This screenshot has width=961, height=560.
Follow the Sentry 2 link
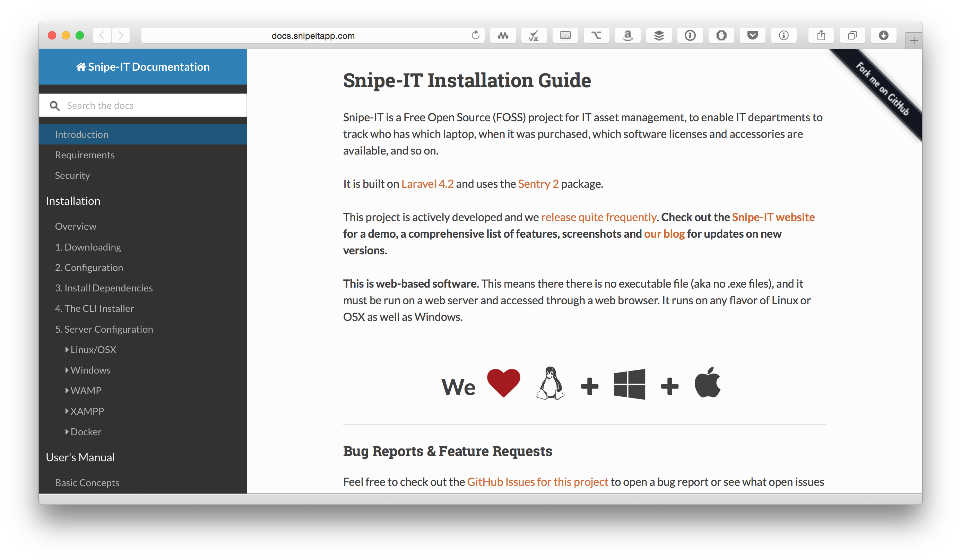pyautogui.click(x=538, y=184)
